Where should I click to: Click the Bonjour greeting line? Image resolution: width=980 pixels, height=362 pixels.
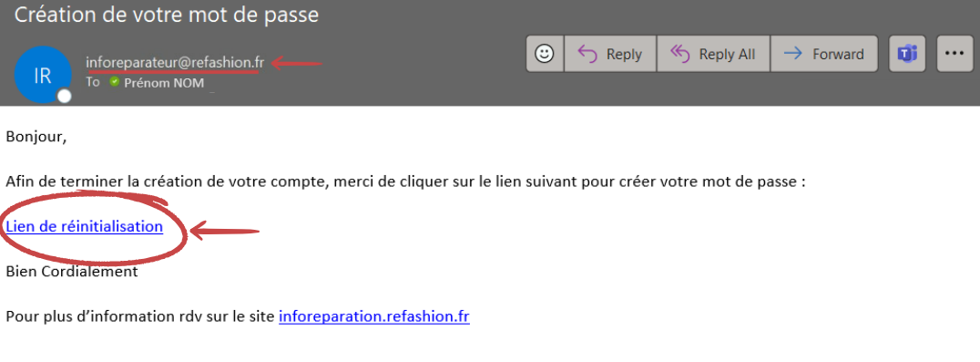click(x=36, y=137)
